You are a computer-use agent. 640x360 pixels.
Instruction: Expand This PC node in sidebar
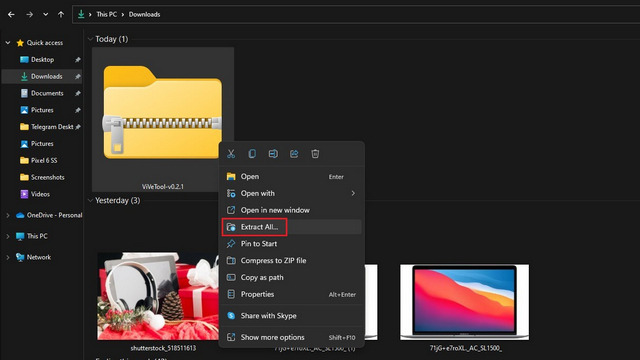[8, 236]
